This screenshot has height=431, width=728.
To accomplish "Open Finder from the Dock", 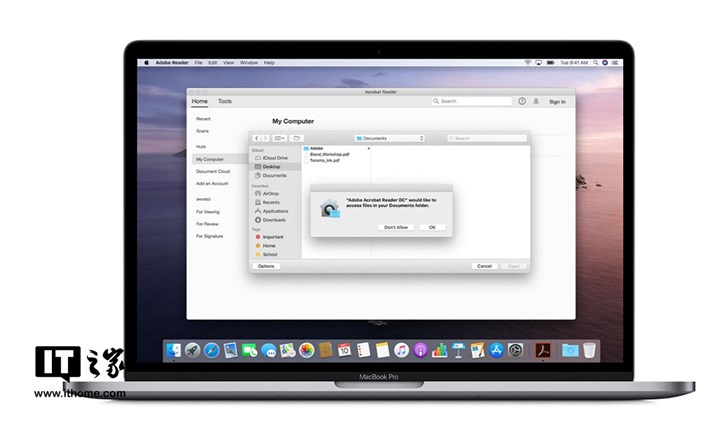I will pyautogui.click(x=174, y=350).
